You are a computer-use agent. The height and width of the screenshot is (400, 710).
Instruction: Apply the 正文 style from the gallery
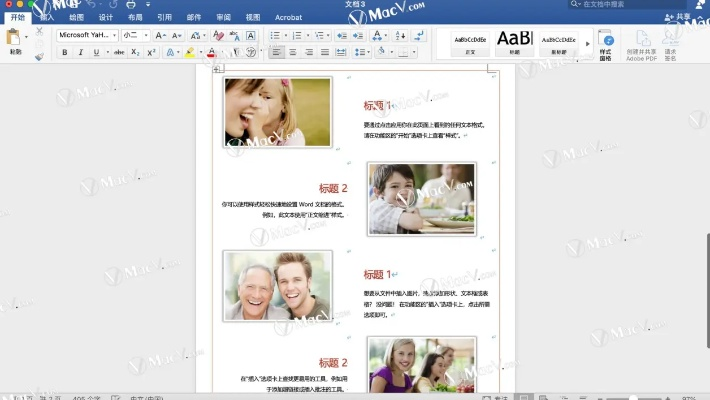coord(470,44)
